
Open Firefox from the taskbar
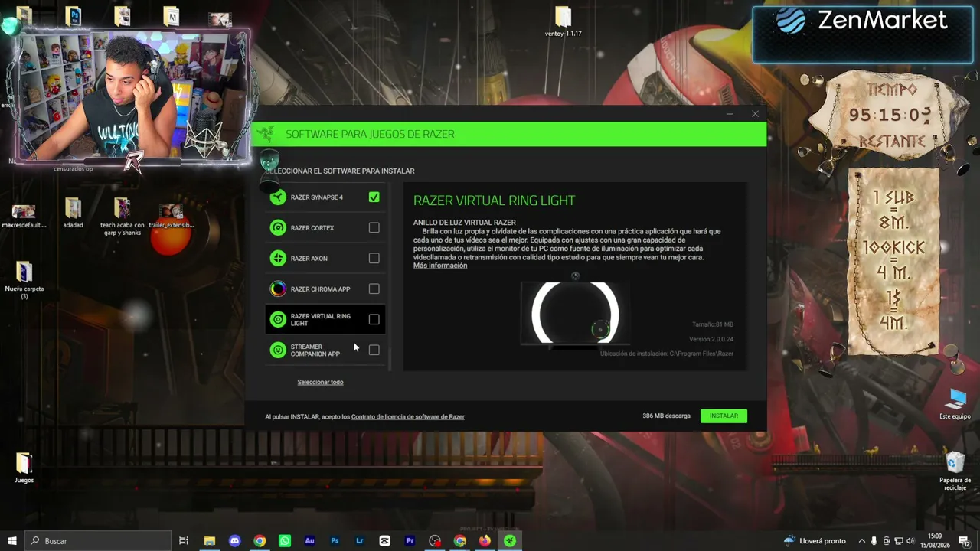click(485, 541)
